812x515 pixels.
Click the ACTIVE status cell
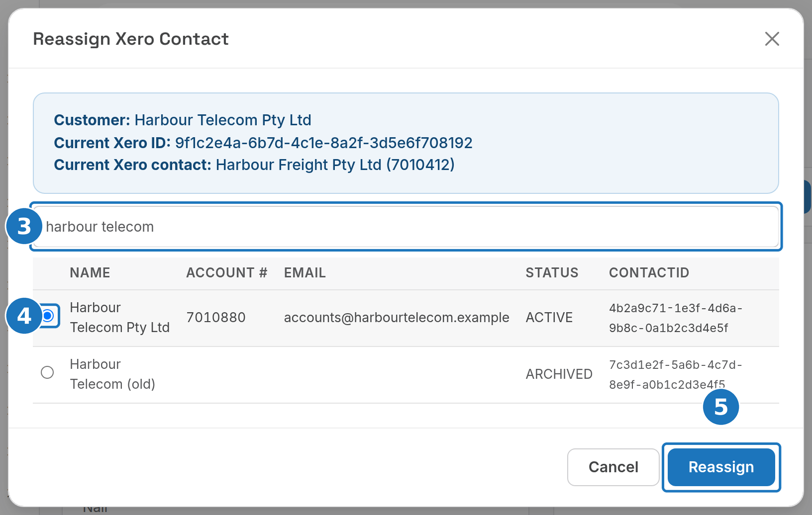(x=549, y=318)
